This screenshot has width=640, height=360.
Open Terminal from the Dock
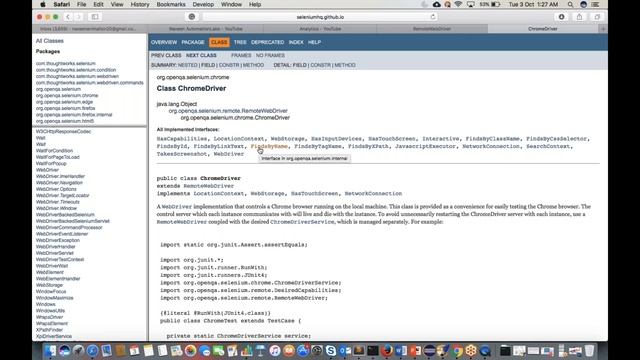[x=373, y=351]
